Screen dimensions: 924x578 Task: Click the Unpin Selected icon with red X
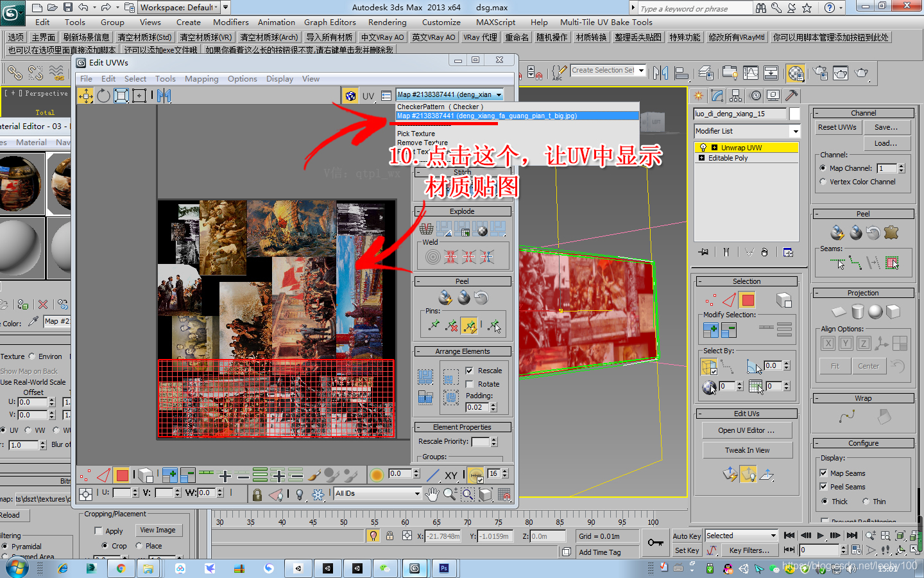pos(452,326)
